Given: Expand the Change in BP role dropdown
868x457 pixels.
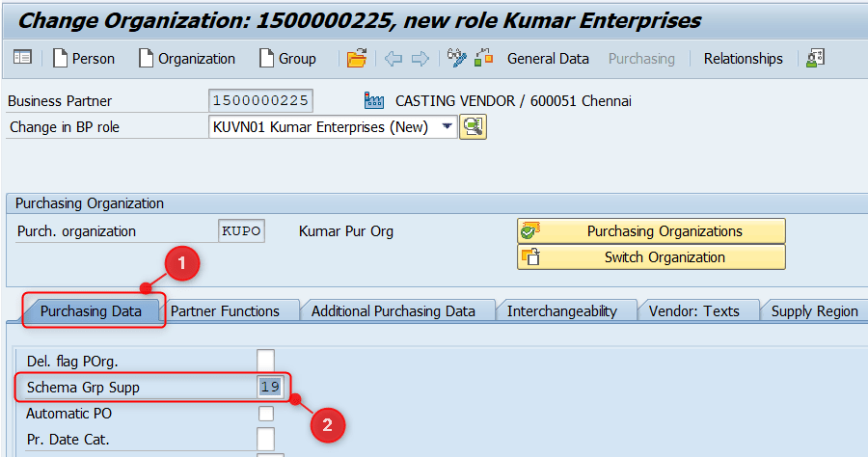Looking at the screenshot, I should click(448, 126).
